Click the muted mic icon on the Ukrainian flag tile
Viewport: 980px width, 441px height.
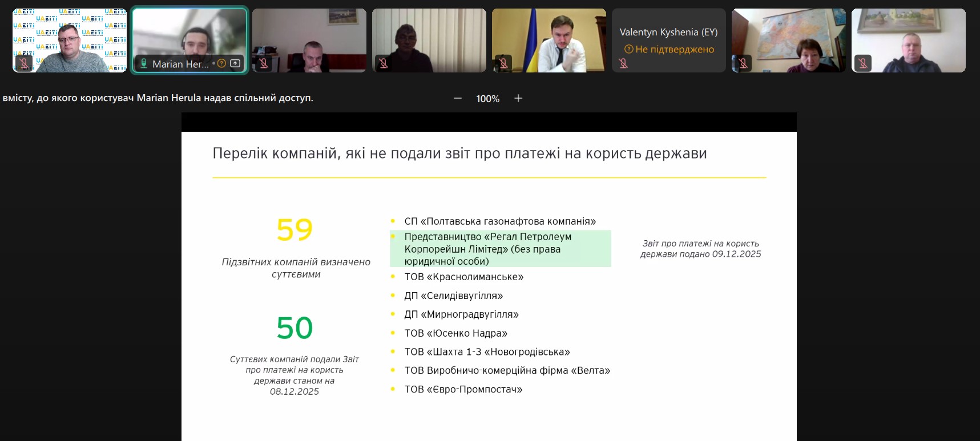tap(503, 63)
